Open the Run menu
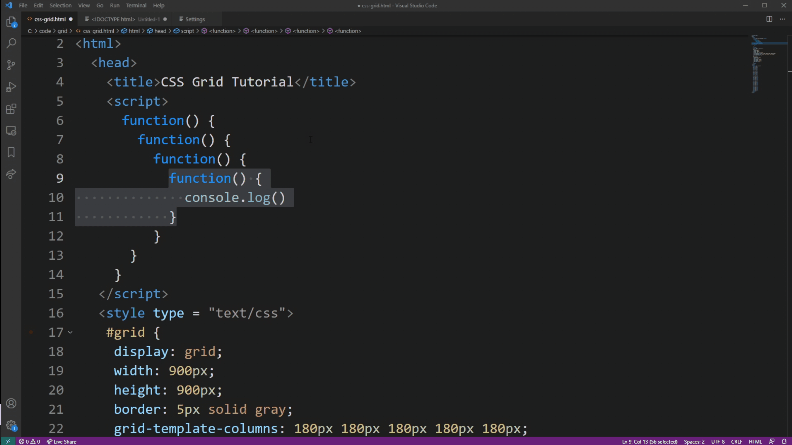792x445 pixels. (x=115, y=6)
